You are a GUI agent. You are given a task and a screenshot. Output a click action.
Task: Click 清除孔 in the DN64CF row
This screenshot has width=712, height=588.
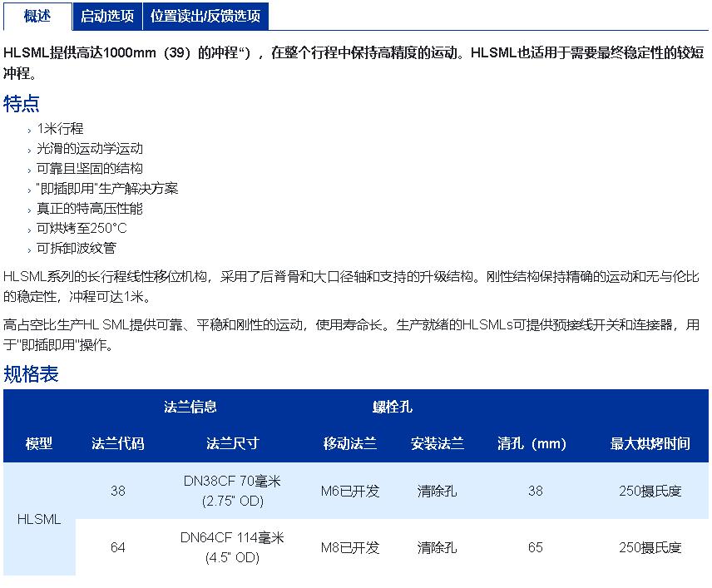point(438,547)
